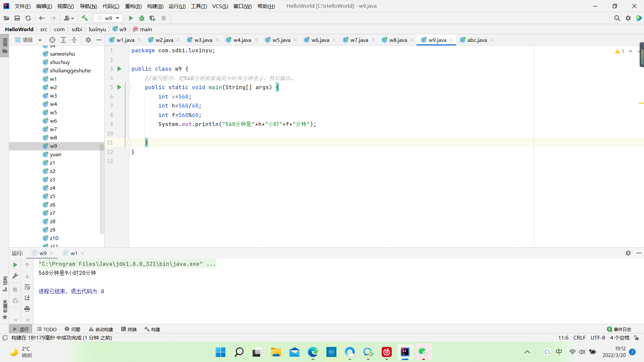Toggle read-only lock icon in status bar
Image resolution: width=644 pixels, height=362 pixels.
636,338
